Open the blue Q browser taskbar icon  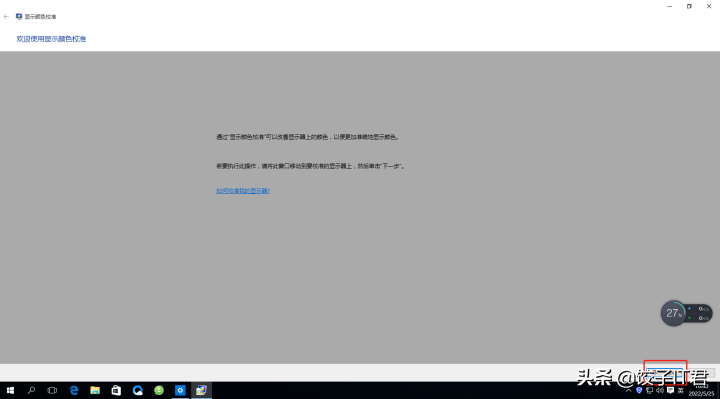(138, 390)
